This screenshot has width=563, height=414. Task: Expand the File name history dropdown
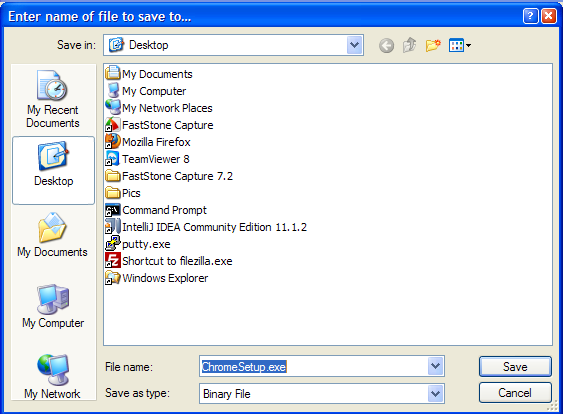435,366
